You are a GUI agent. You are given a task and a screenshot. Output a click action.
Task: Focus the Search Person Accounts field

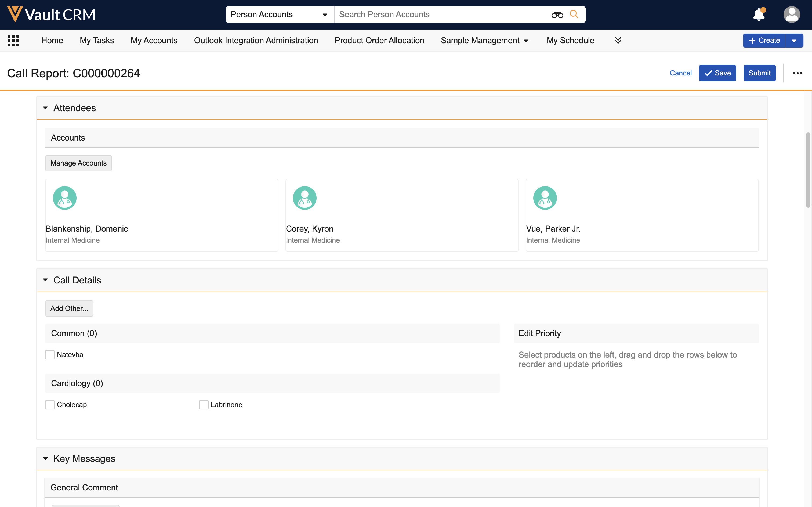pyautogui.click(x=442, y=15)
